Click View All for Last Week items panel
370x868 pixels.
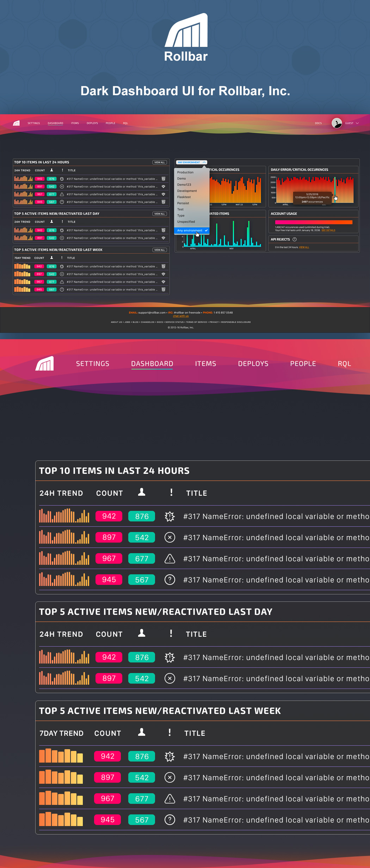160,250
